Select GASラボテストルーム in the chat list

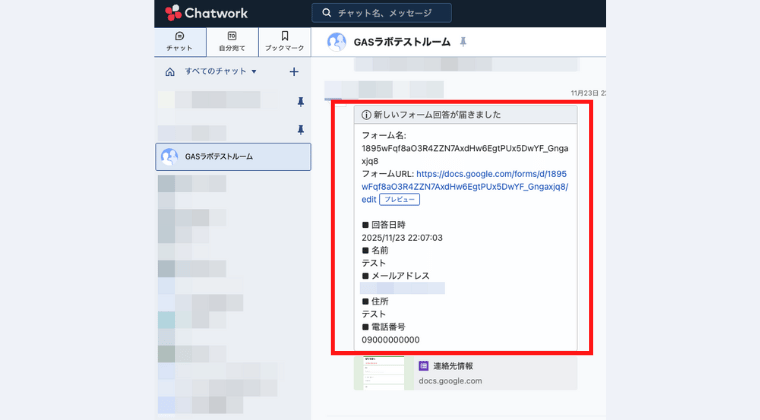tap(233, 156)
